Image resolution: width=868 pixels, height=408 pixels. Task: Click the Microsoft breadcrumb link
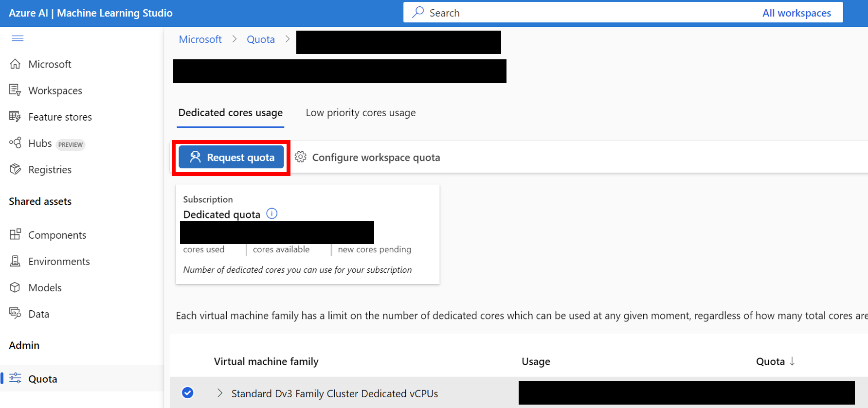coord(200,39)
